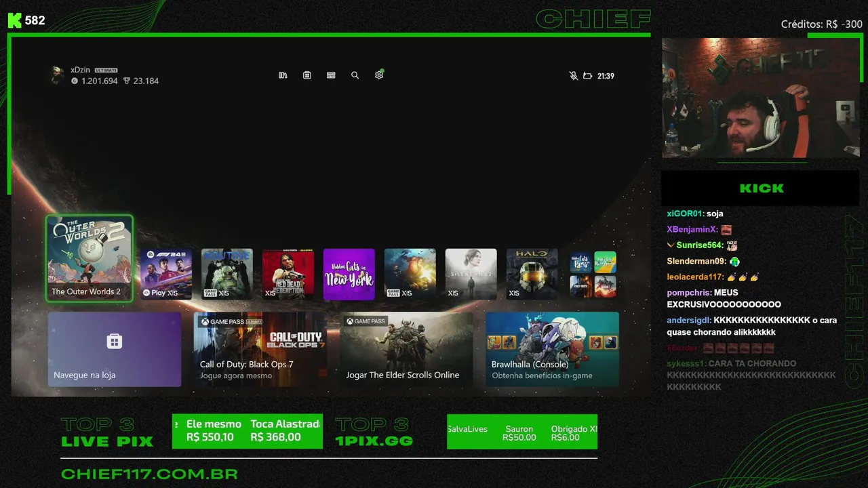868x488 pixels.
Task: Click the TOP 3 LIVE PIX label
Action: point(107,432)
